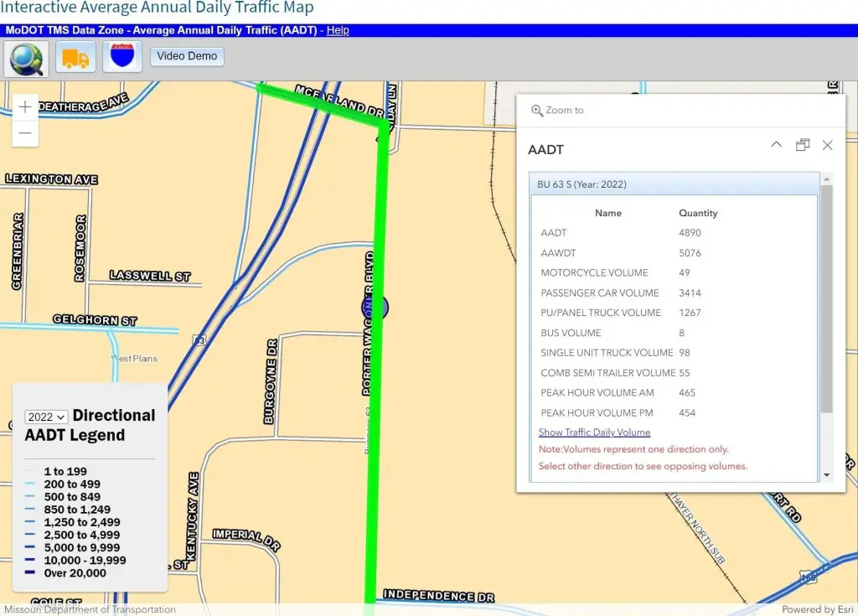Open the Video Demo
Screen dimensions: 858x616
187,56
